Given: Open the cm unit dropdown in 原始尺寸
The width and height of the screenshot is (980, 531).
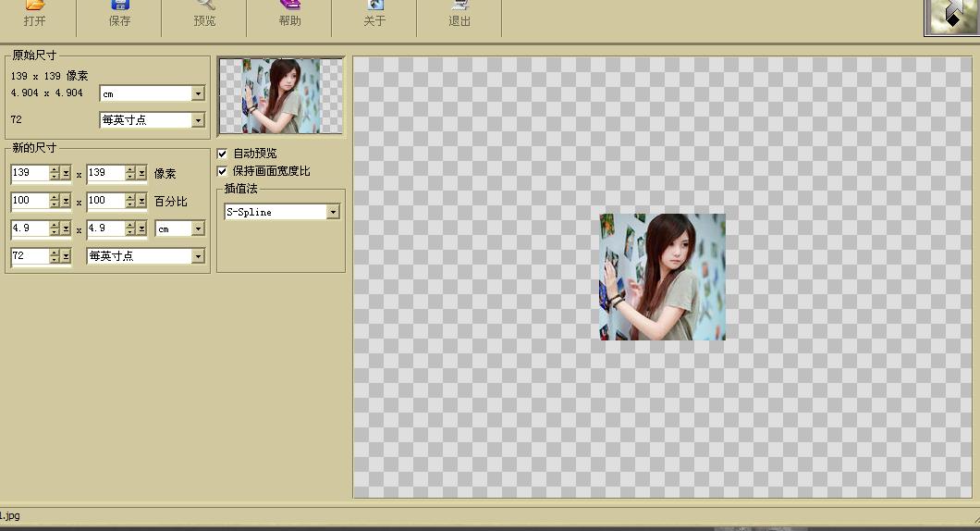Looking at the screenshot, I should [198, 93].
